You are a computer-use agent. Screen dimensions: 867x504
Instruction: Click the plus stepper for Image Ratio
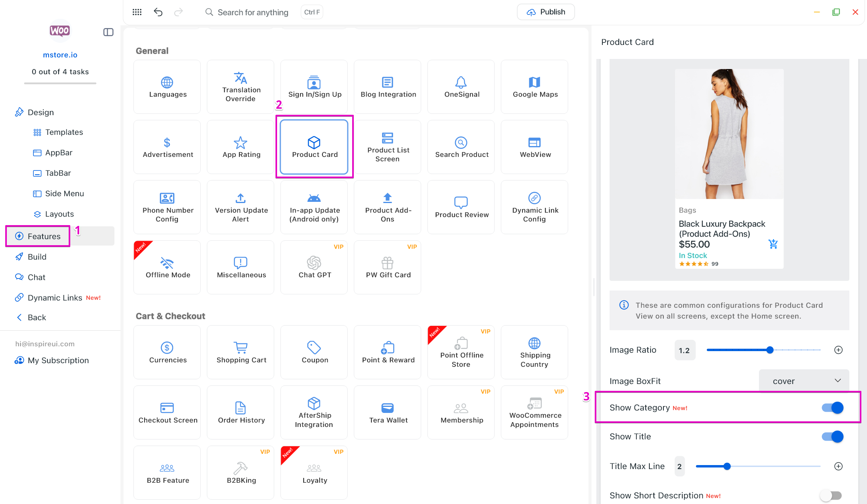point(838,350)
